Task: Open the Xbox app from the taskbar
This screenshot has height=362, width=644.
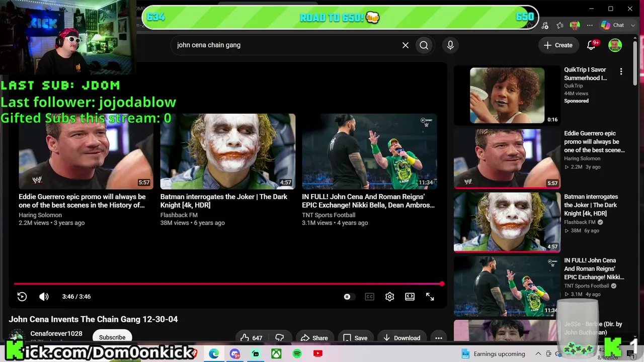Action: (276, 354)
